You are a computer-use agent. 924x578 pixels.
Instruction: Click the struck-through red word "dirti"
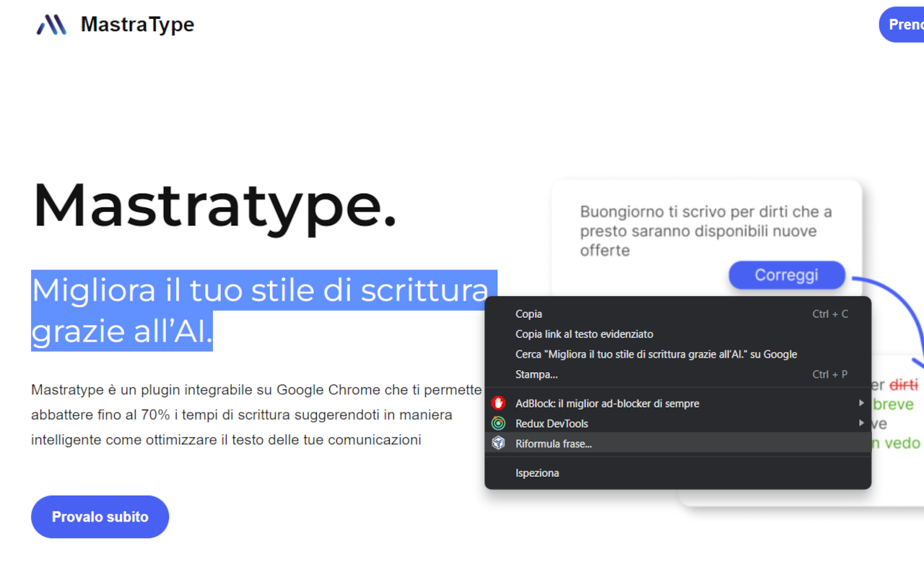903,384
